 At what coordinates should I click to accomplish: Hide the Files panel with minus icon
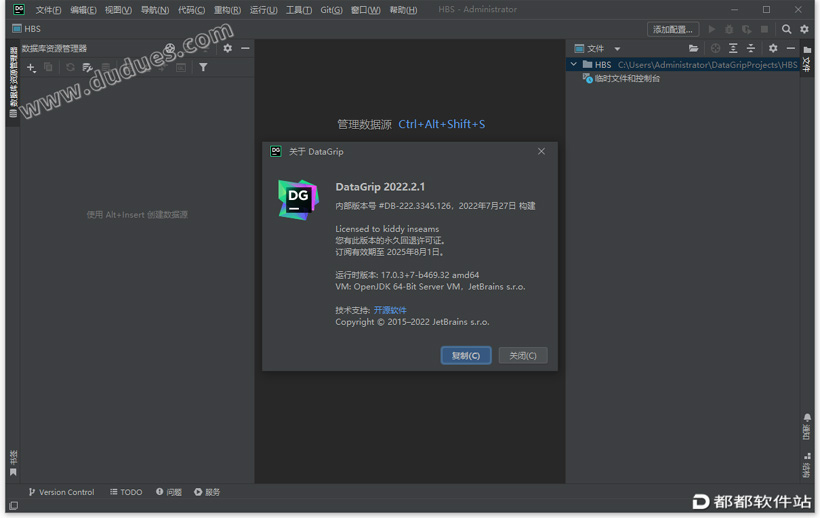pyautogui.click(x=791, y=49)
